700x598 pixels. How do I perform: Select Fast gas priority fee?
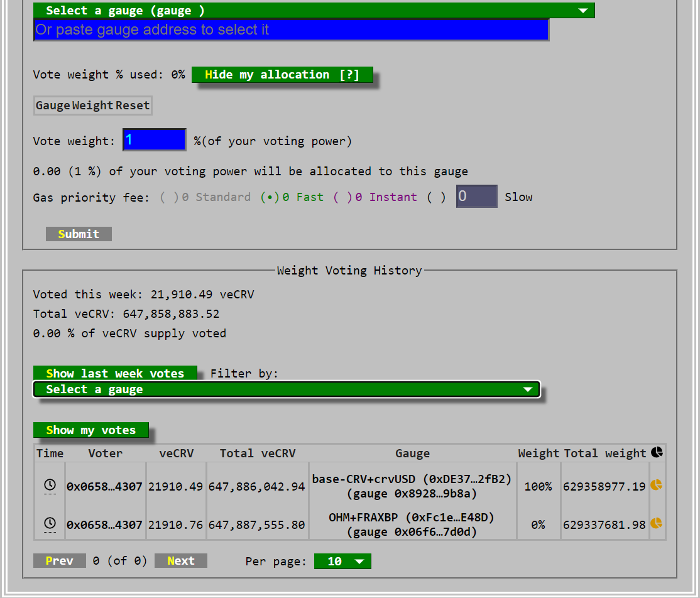(x=270, y=197)
